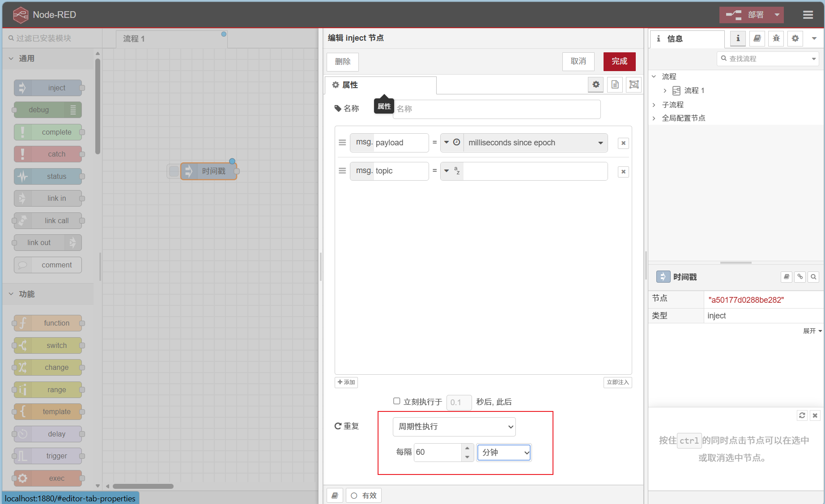Collapse the 通用 palette category
Viewport: 825px width, 504px height.
point(48,59)
